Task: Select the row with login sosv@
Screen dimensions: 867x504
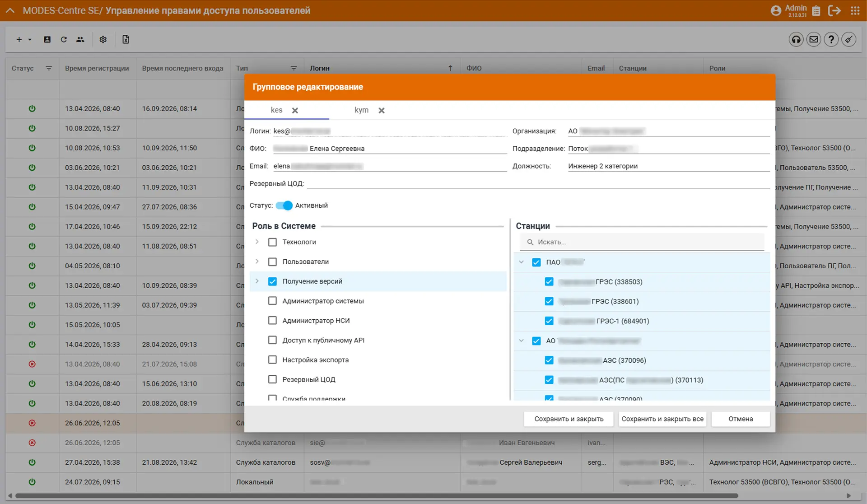Action: (x=433, y=462)
